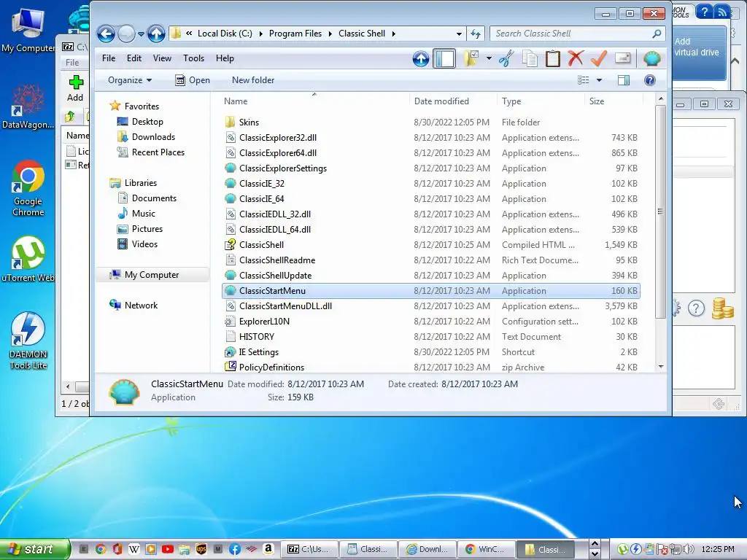Click the Windows start button

coord(35,549)
